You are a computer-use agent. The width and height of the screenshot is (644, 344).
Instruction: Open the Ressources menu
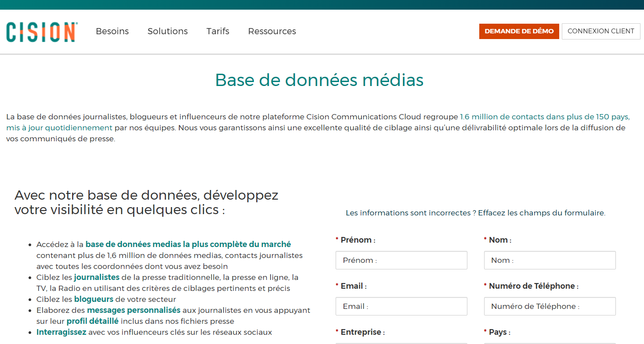pyautogui.click(x=272, y=31)
